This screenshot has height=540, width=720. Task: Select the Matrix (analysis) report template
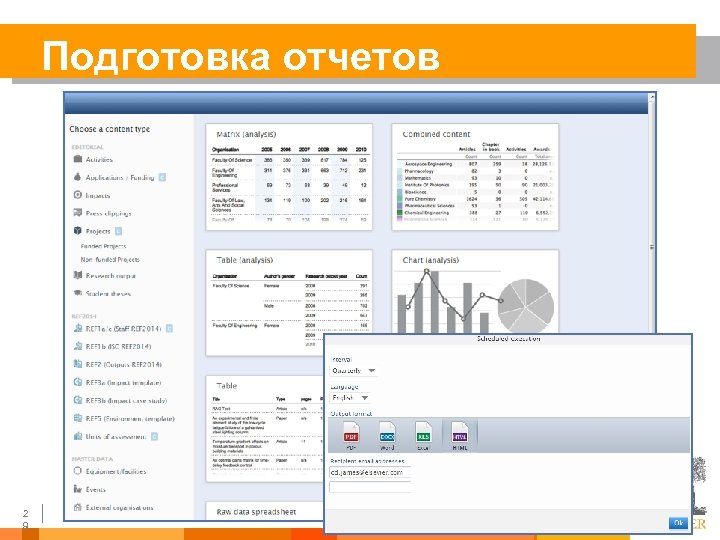tap(289, 177)
